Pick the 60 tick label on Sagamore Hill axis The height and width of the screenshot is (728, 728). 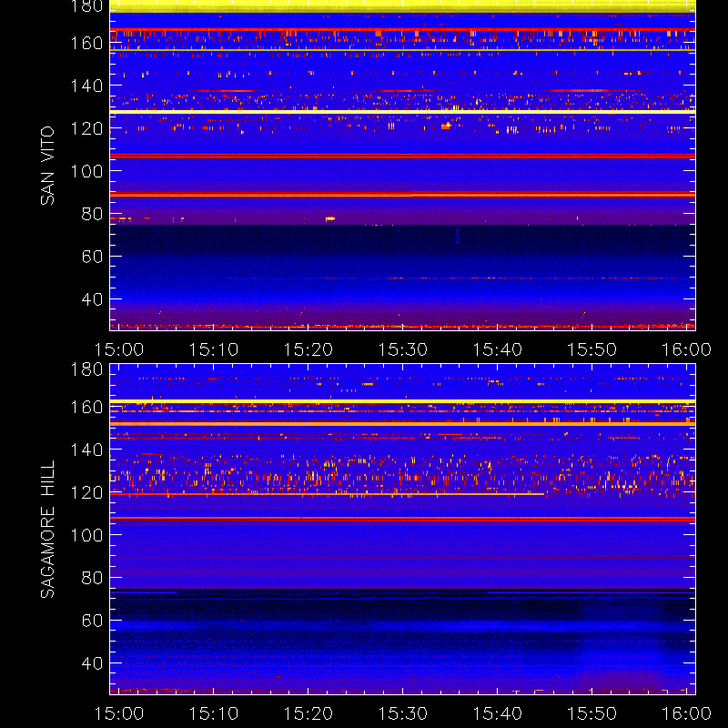click(93, 621)
